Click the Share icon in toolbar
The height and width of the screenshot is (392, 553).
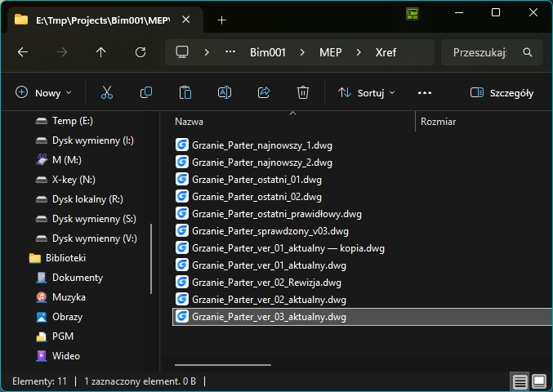tap(264, 93)
